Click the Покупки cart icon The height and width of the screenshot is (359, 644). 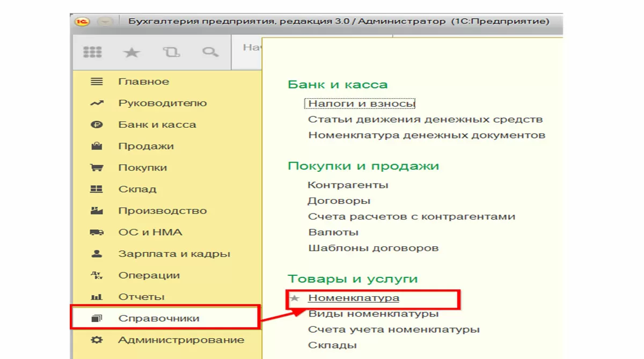coord(97,167)
